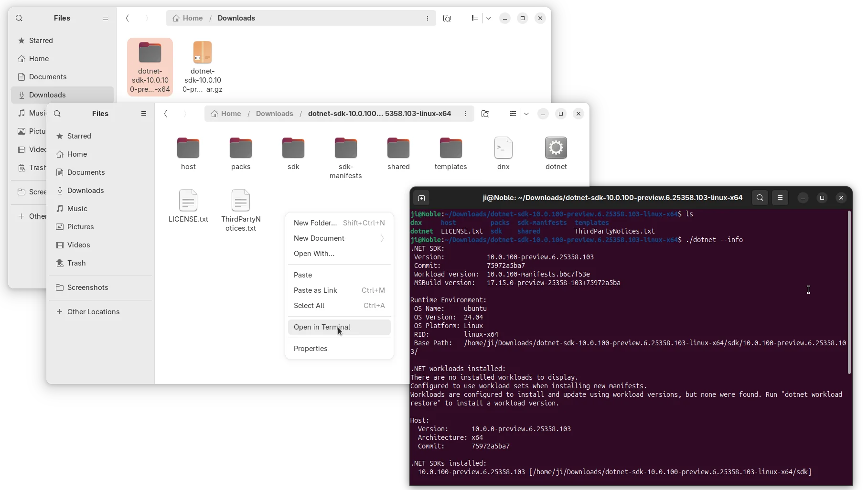Open hamburger menu in front Files sidebar
868x490 pixels.
[x=144, y=114]
